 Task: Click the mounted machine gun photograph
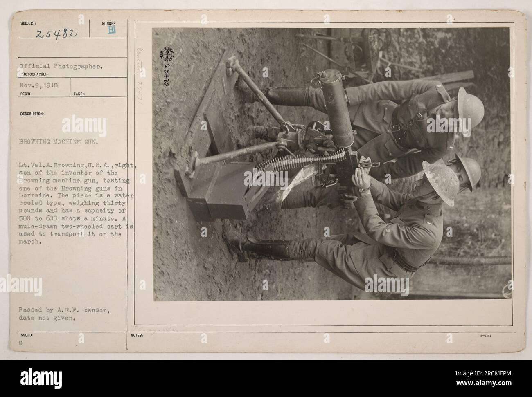332,164
